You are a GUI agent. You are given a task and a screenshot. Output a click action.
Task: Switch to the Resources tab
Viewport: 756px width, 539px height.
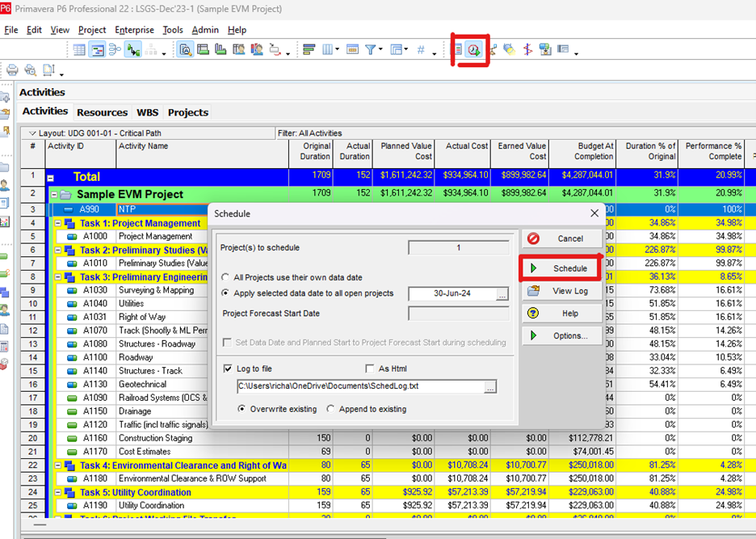coord(103,112)
